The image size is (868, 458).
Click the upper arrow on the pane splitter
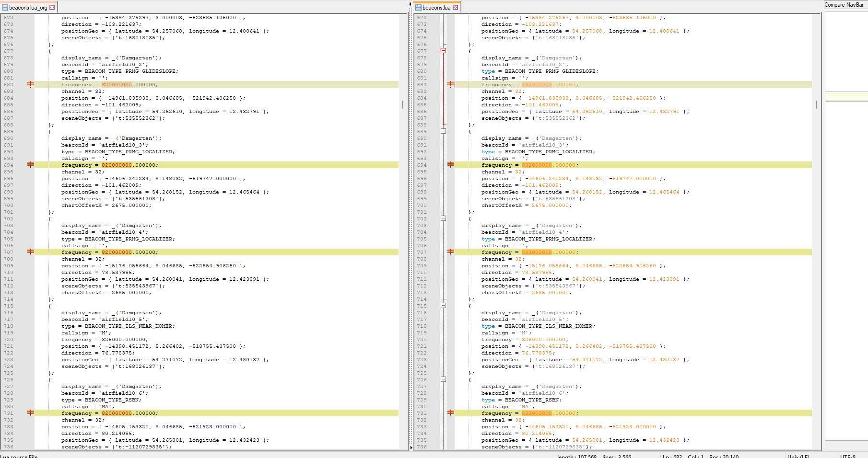click(411, 4)
